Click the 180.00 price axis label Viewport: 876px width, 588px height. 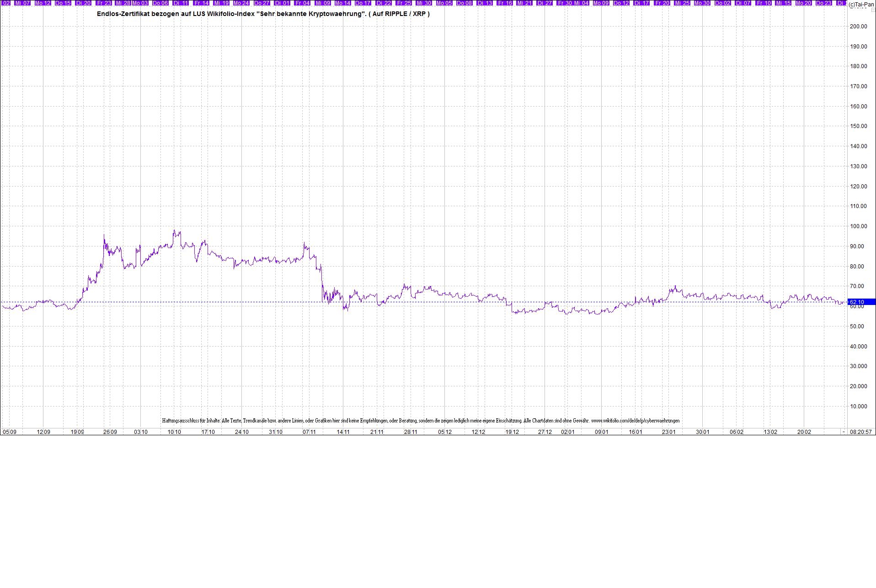(858, 66)
